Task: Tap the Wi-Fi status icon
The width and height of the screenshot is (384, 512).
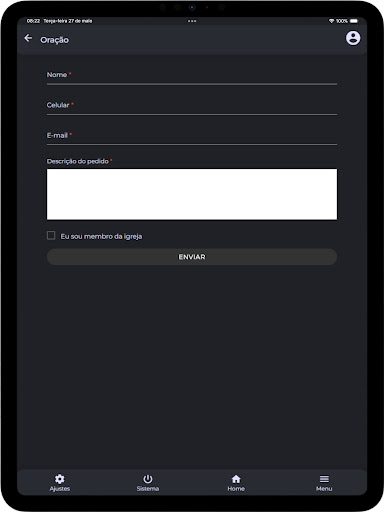Action: coord(331,21)
